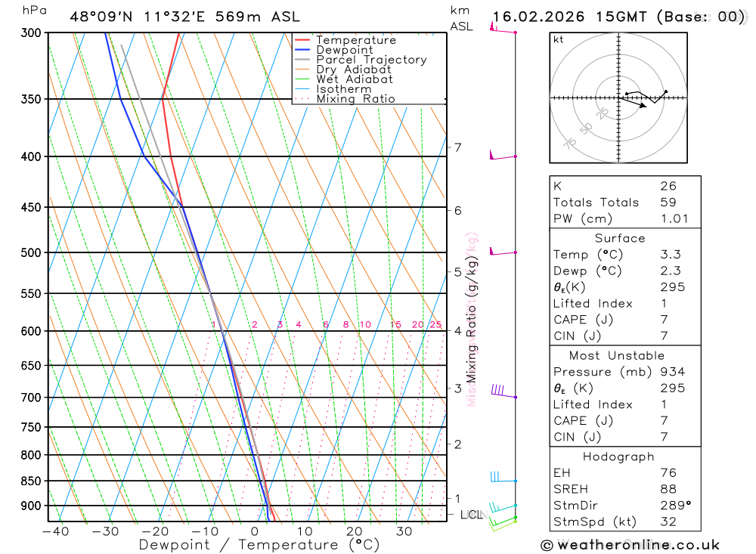Click the -40 temperature axis label
Screen dimensions: 756x554
click(x=56, y=532)
